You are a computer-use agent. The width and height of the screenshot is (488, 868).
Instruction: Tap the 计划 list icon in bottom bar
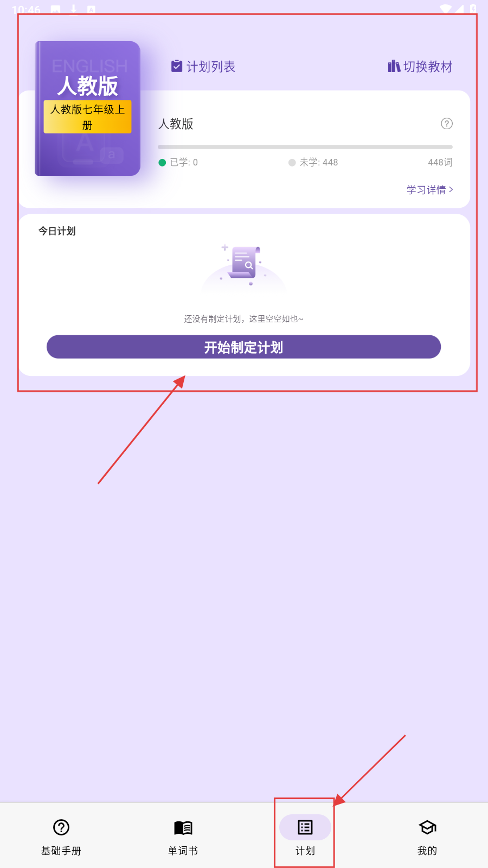[x=305, y=827]
